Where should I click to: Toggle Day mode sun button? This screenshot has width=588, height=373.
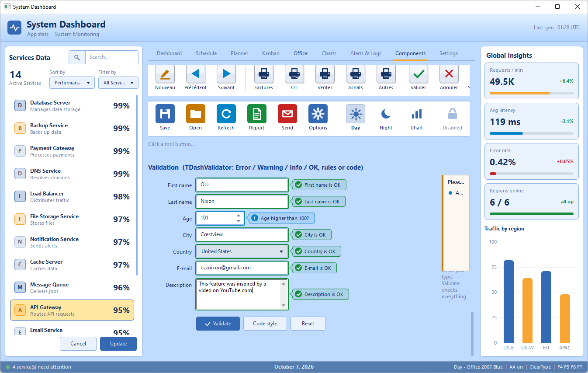tap(356, 114)
